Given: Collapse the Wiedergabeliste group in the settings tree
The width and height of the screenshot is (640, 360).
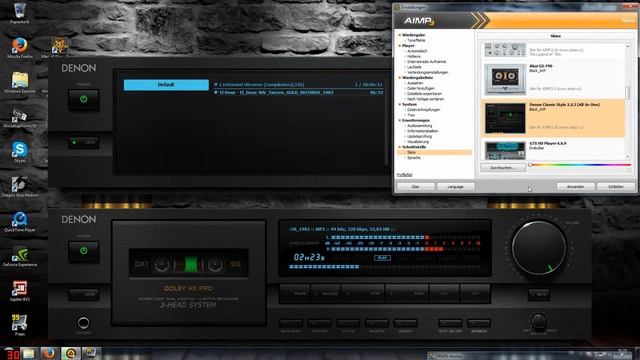Looking at the screenshot, I should click(x=400, y=78).
